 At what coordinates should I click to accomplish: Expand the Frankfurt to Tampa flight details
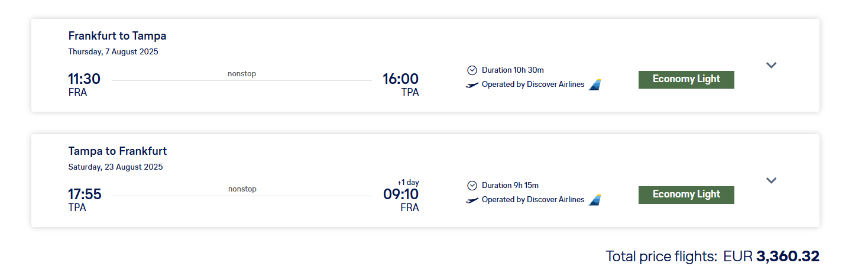771,65
